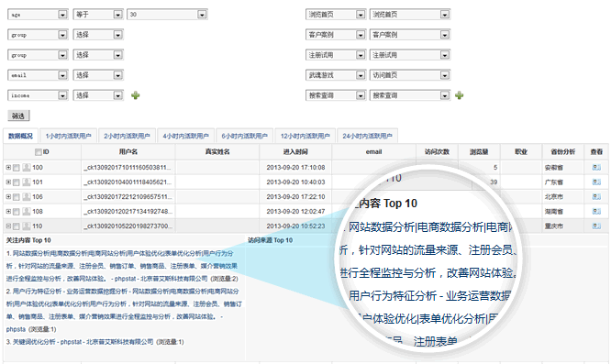Open view icon for row 100
The width and height of the screenshot is (611, 364).
(x=596, y=168)
